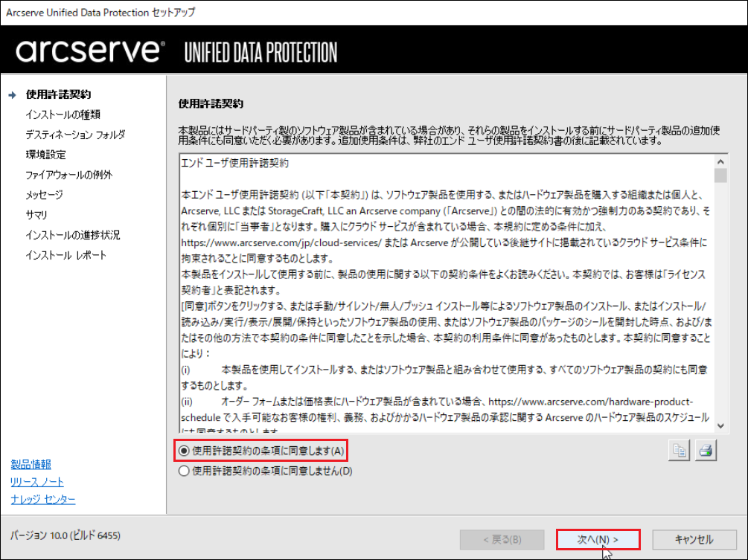Select the ファイアウォールの例外 step

pyautogui.click(x=68, y=175)
